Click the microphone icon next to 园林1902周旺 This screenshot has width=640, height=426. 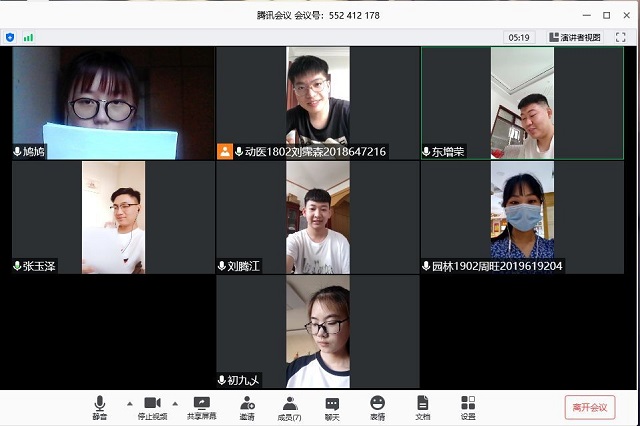click(x=426, y=266)
